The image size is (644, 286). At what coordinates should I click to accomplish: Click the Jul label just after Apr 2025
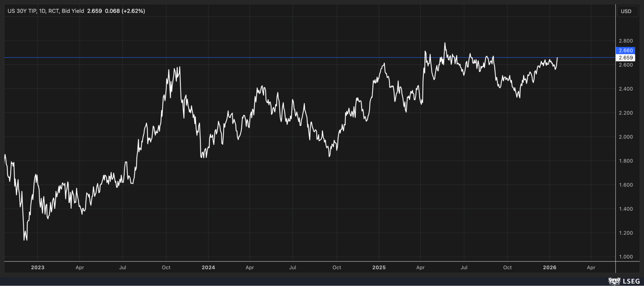click(x=464, y=267)
